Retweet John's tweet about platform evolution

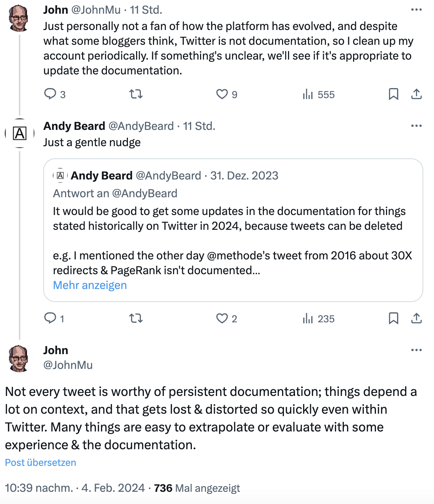click(136, 94)
